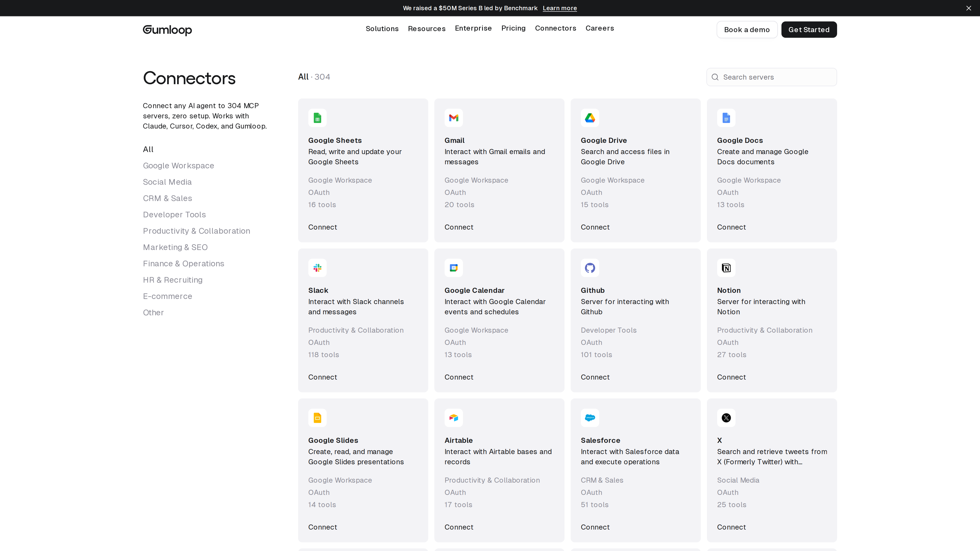Click the Salesforce cloud icon

point(590,418)
